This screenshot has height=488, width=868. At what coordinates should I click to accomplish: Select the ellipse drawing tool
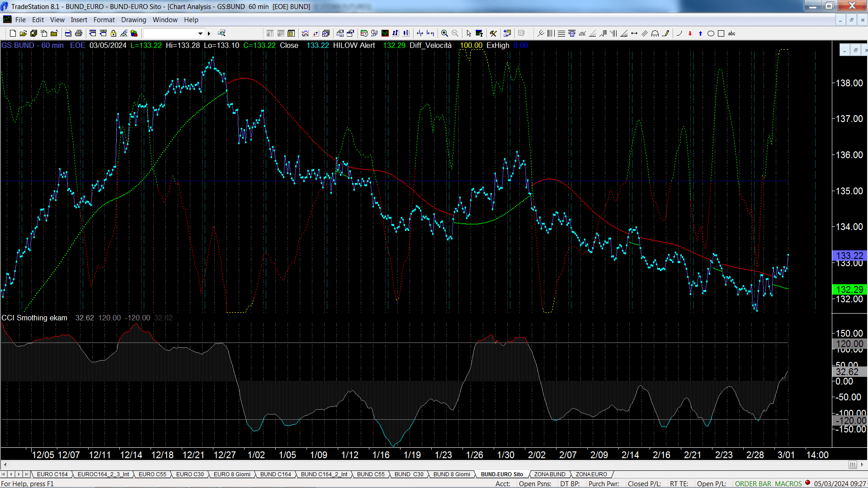point(711,33)
